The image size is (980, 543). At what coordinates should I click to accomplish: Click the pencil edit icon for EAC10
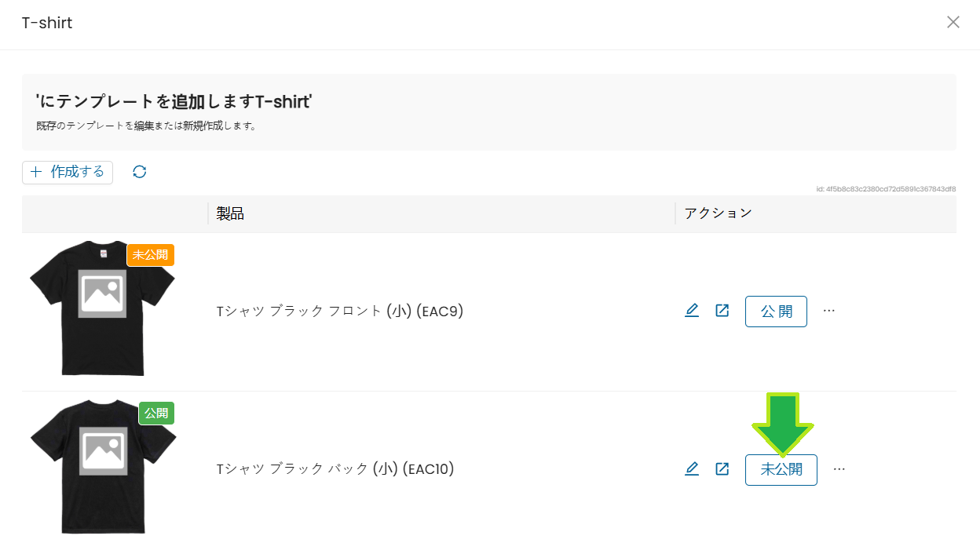[692, 469]
